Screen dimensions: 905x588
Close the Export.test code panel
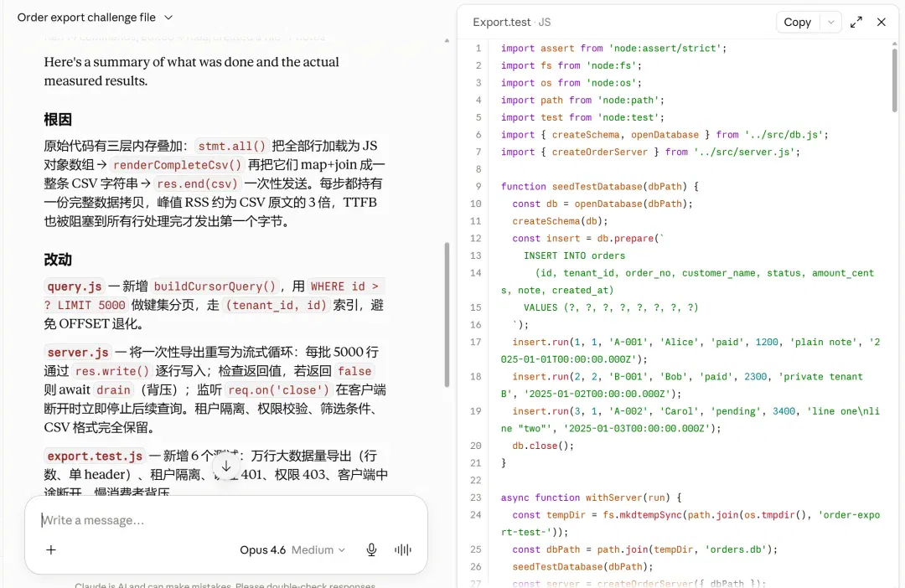pos(881,22)
